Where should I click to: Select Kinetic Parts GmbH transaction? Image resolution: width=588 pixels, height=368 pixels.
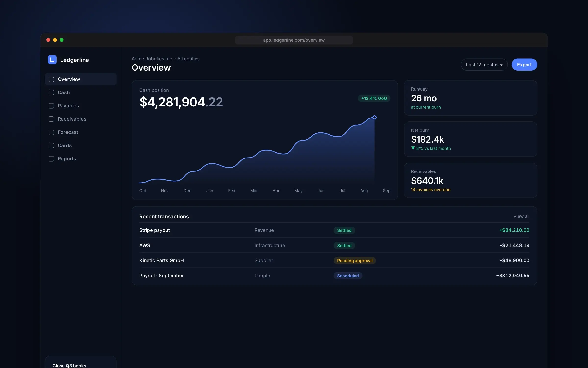[x=161, y=260]
